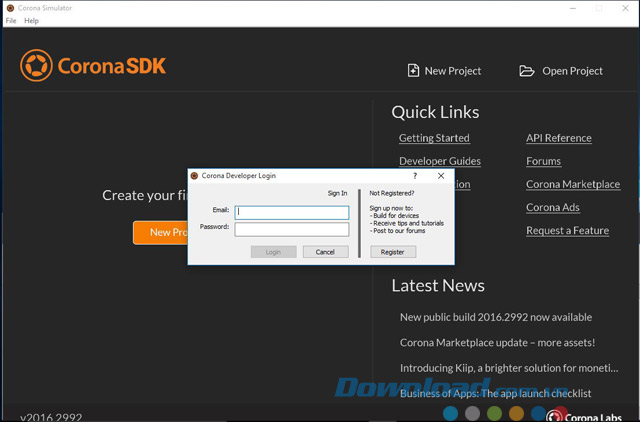The height and width of the screenshot is (422, 640).
Task: Click the help question mark in login dialog
Action: click(x=415, y=175)
